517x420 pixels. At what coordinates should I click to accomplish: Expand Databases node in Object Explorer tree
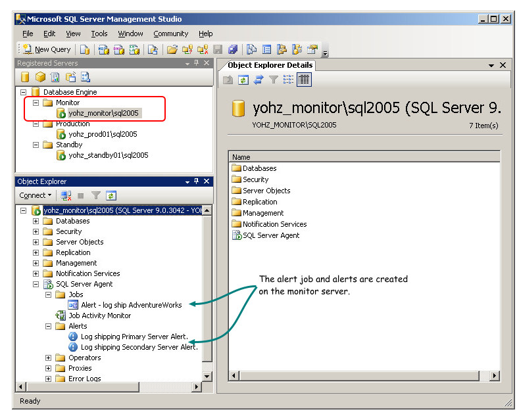pyautogui.click(x=36, y=221)
